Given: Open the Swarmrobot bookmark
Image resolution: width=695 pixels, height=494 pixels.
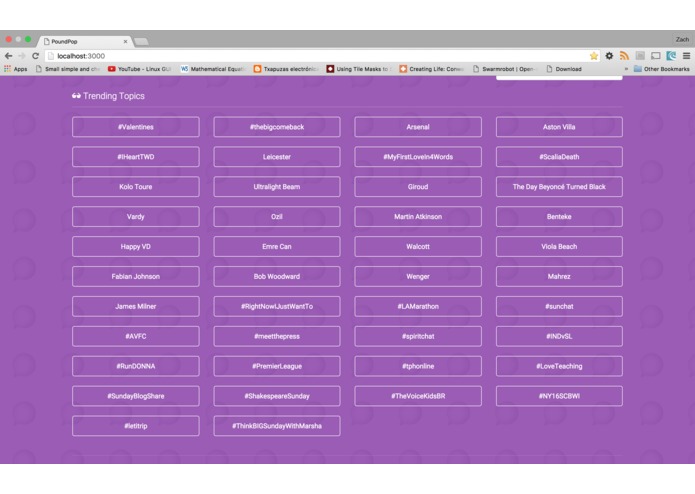Looking at the screenshot, I should pyautogui.click(x=505, y=69).
